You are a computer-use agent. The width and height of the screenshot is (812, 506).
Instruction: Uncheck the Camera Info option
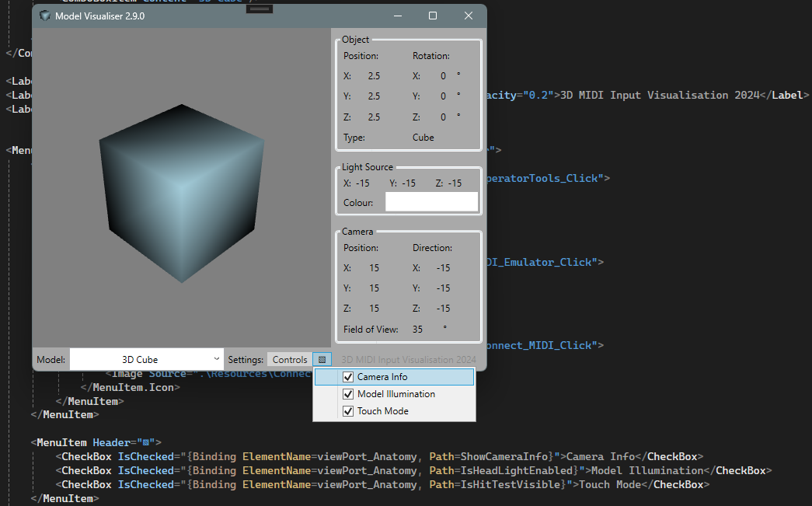click(x=347, y=376)
